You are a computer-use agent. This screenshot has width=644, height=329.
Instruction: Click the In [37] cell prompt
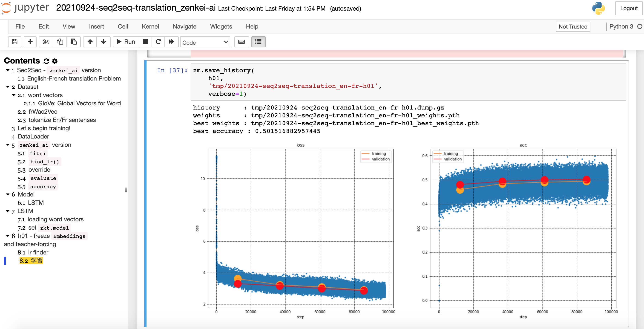[172, 70]
